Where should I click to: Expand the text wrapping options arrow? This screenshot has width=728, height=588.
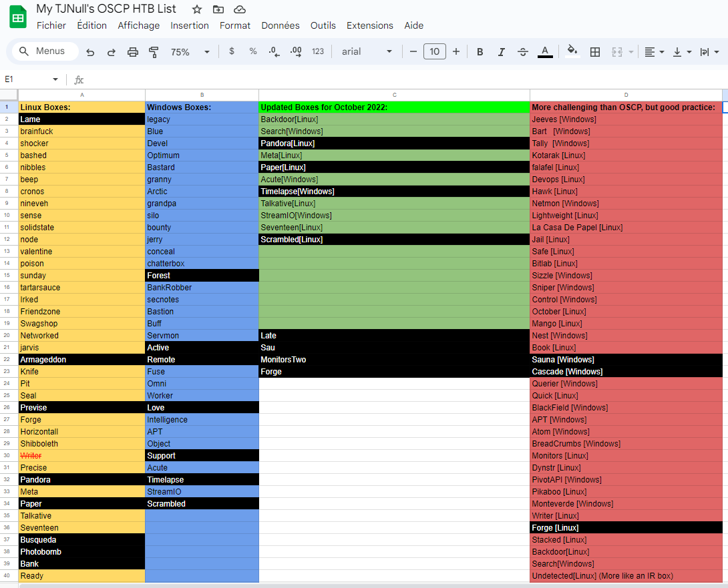click(717, 52)
